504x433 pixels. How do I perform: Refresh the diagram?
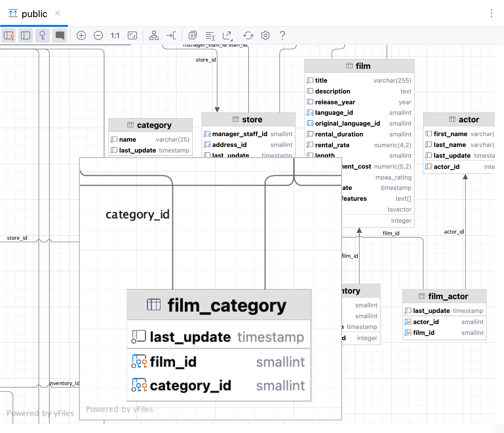pos(248,35)
